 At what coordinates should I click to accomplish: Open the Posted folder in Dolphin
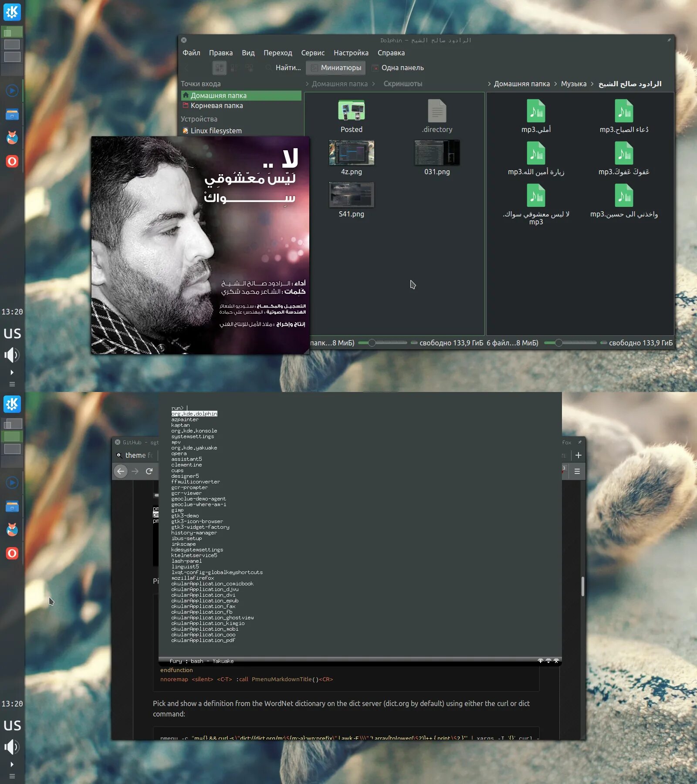click(x=351, y=116)
